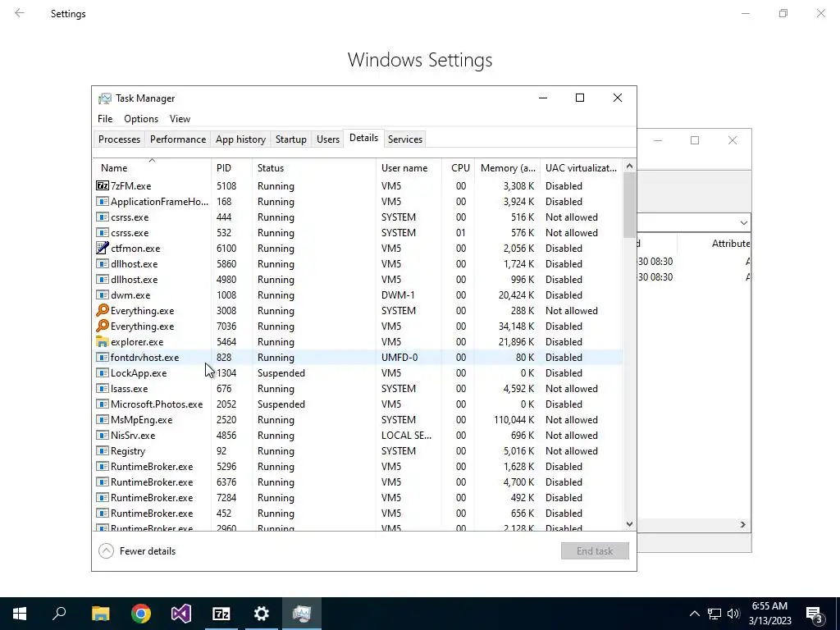Open the View menu
This screenshot has width=840, height=630.
180,119
